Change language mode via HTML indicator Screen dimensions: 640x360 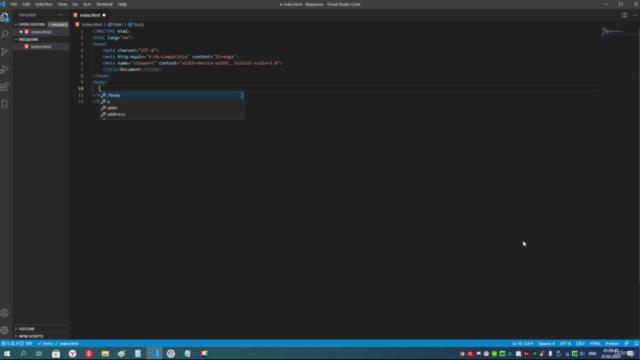[595, 344]
